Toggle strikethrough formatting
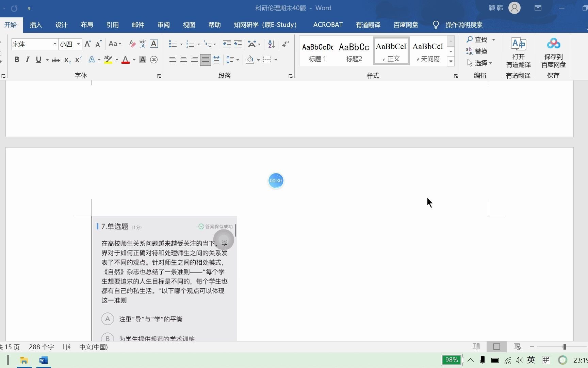588x368 pixels. click(56, 60)
